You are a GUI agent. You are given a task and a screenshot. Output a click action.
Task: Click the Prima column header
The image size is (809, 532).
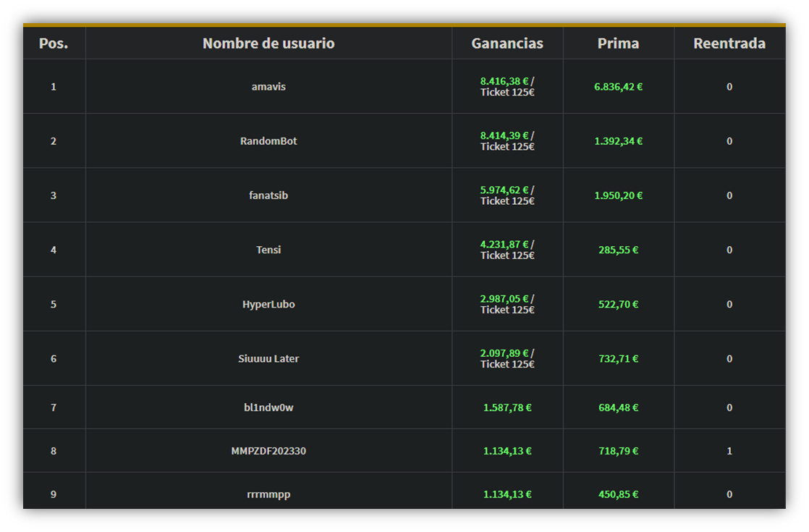(x=618, y=43)
